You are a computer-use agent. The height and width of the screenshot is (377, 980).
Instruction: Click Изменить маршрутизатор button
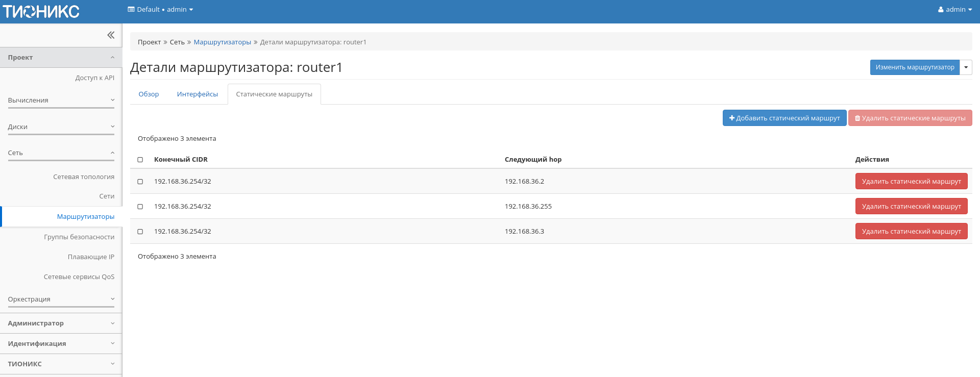point(915,67)
